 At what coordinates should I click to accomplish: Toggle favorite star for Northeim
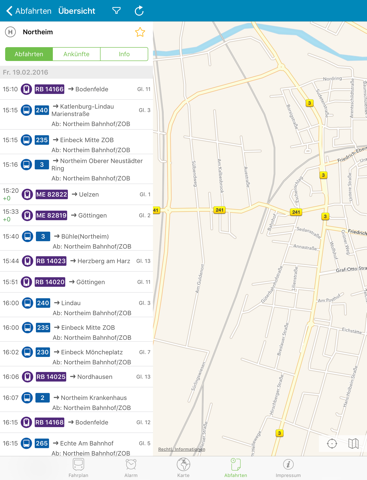(140, 32)
